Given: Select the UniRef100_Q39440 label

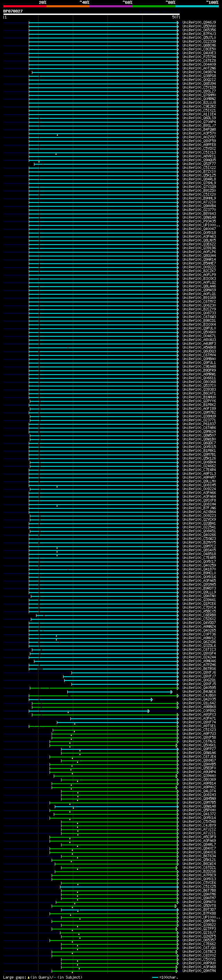Looking at the screenshot, I should [x=199, y=776].
